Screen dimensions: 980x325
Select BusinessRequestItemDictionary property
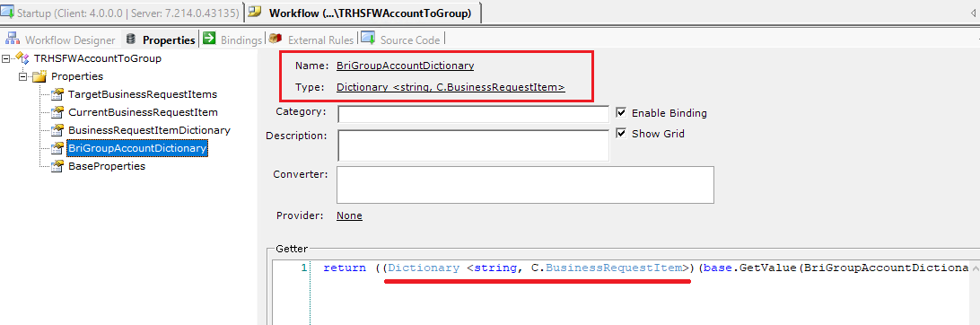(x=149, y=130)
